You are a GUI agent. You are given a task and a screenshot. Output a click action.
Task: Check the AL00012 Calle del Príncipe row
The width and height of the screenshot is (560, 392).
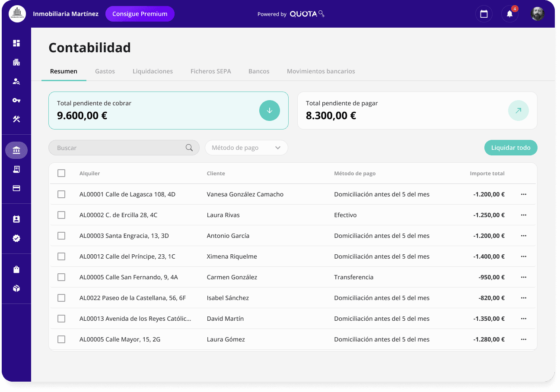click(x=61, y=256)
